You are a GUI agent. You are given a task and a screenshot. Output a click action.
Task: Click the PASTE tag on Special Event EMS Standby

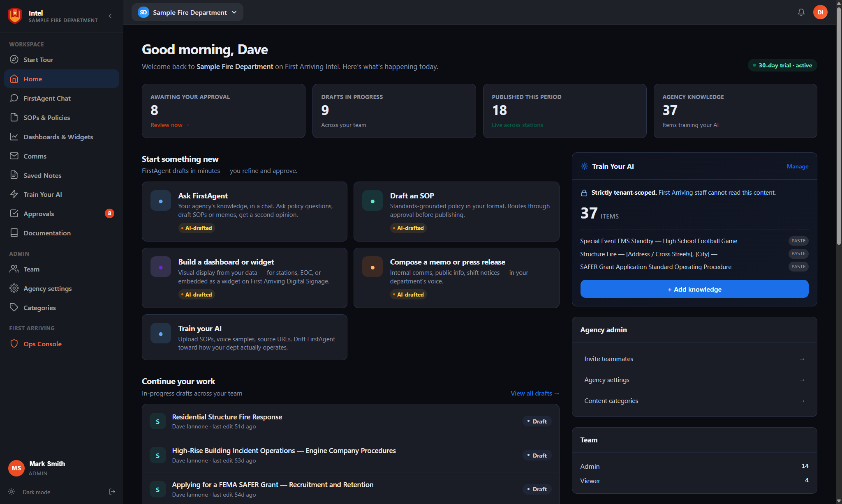coord(798,241)
